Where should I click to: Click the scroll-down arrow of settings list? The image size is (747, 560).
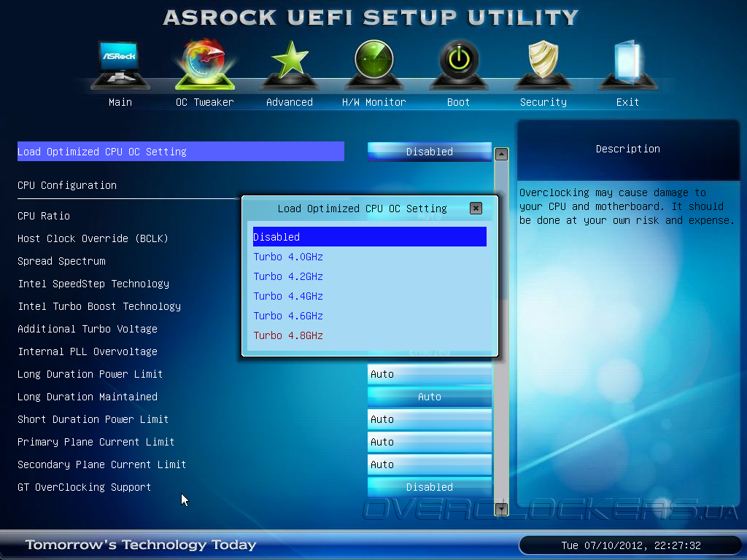click(x=501, y=509)
